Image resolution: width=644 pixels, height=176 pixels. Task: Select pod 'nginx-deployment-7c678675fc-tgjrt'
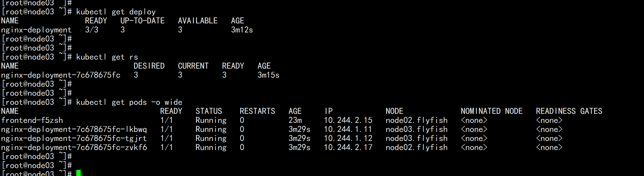click(74, 138)
